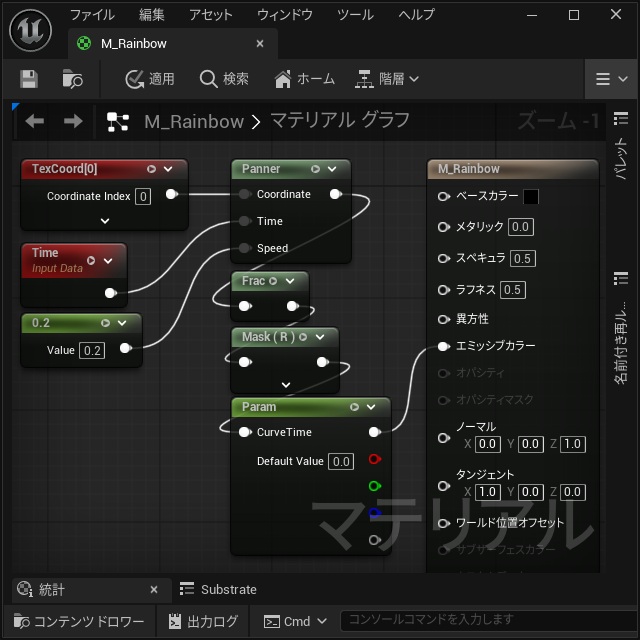Toggle preview on Param node
640x640 pixels.
tap(354, 407)
